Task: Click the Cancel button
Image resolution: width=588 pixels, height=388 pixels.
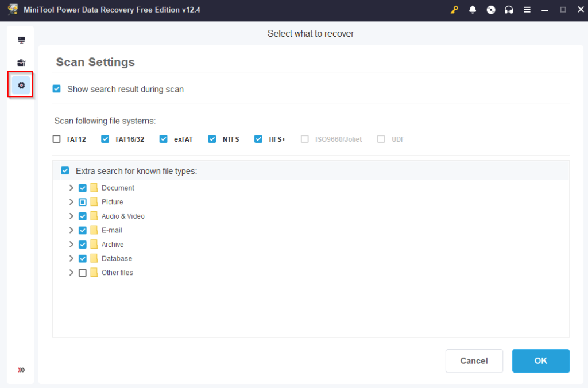Action: click(474, 360)
